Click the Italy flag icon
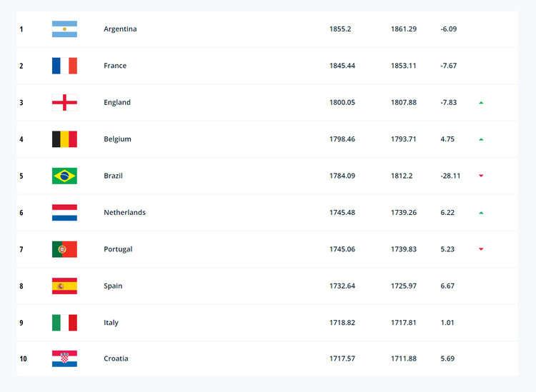This screenshot has width=536, height=392. coord(64,323)
